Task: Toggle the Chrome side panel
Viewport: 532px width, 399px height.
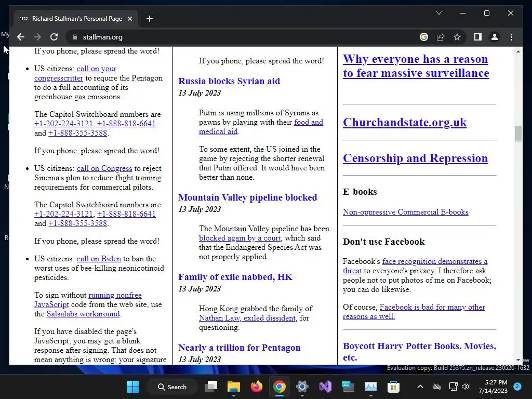Action: pyautogui.click(x=478, y=37)
